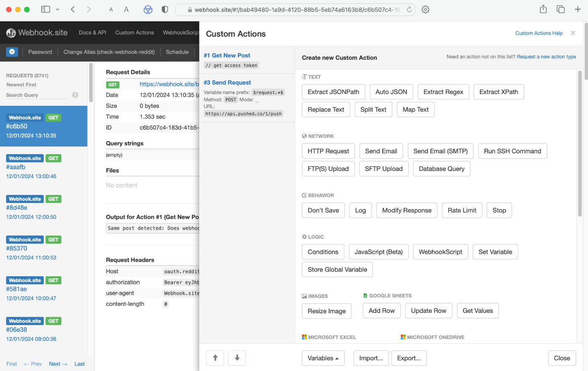Select request #85370 in the list
This screenshot has height=371, width=588.
(44, 248)
